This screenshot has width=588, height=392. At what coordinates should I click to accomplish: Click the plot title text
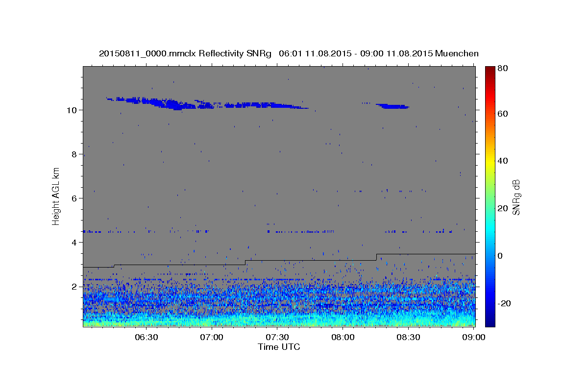point(289,53)
